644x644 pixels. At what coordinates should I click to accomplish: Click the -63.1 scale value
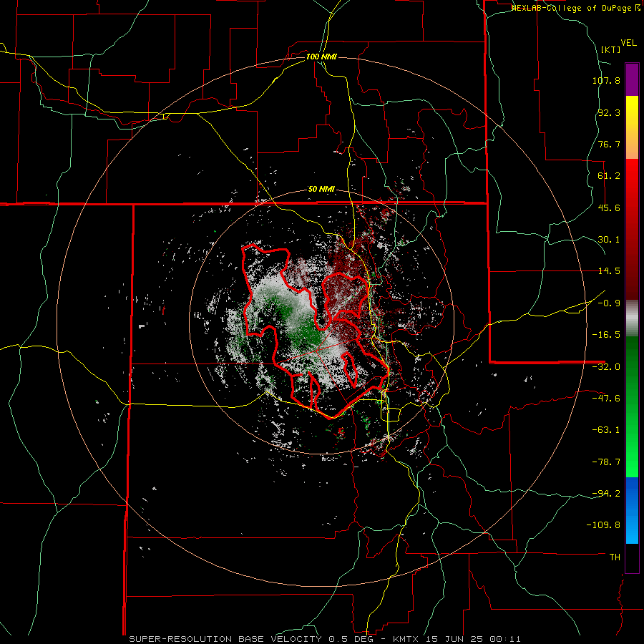[x=606, y=430]
